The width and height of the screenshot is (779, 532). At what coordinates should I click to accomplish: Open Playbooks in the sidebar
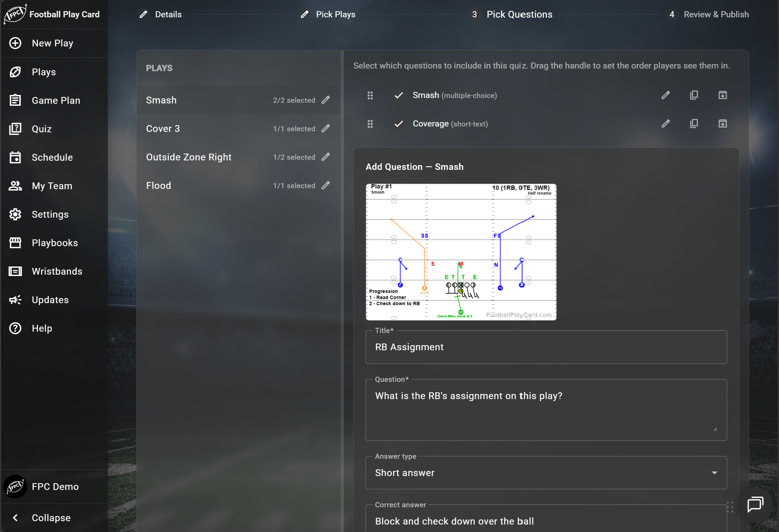click(54, 243)
